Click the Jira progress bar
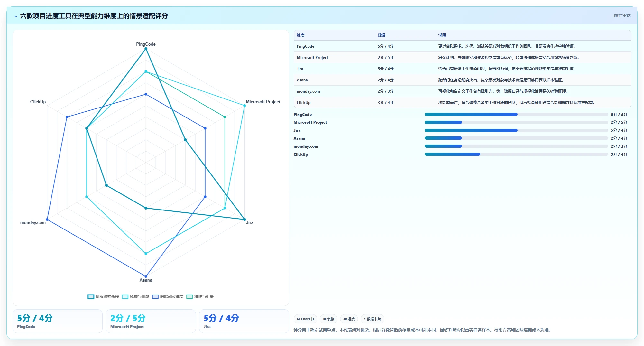 tap(516, 130)
